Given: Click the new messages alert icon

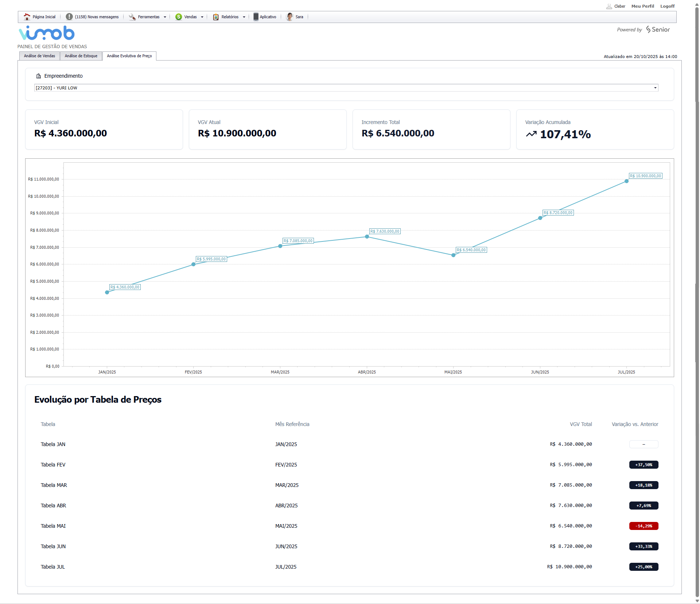Looking at the screenshot, I should coord(69,17).
